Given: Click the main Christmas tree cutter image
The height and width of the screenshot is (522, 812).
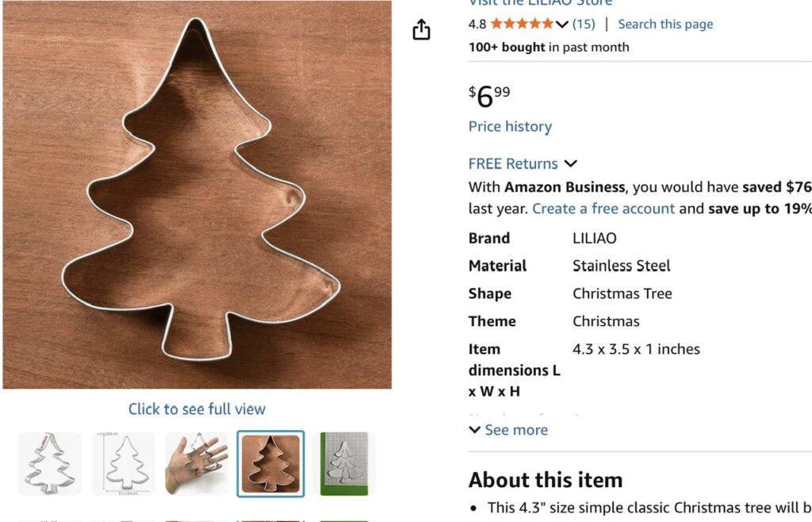Looking at the screenshot, I should tap(197, 194).
